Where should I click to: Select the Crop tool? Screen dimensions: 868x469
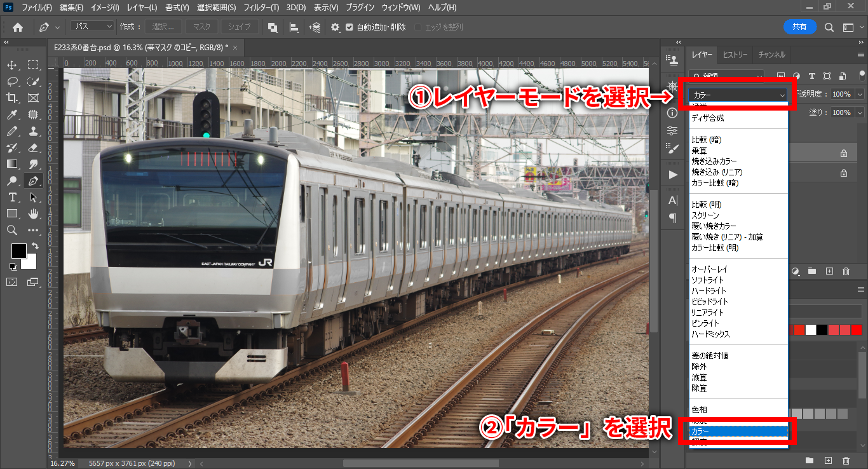pyautogui.click(x=12, y=98)
